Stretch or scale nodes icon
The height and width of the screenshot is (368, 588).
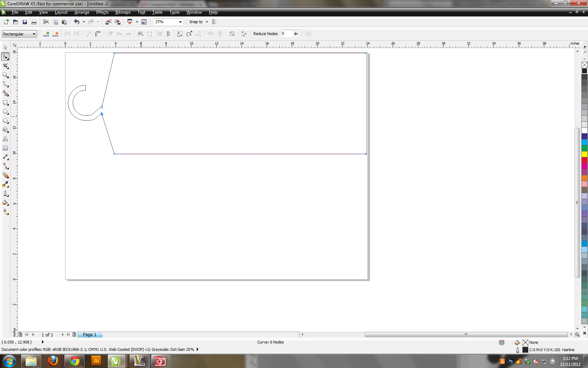[x=180, y=34]
